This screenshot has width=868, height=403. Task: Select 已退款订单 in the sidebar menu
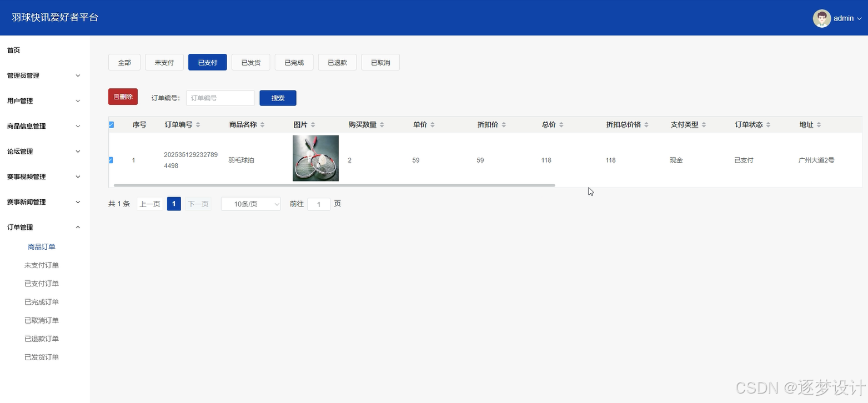(42, 339)
